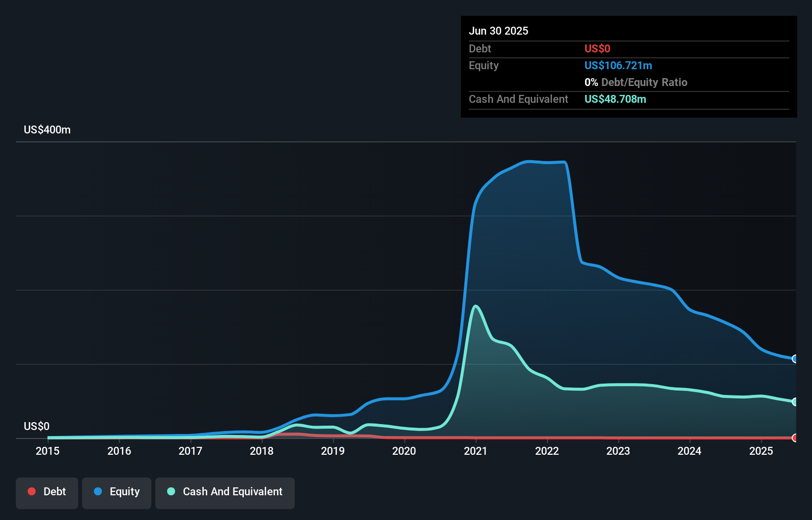Click the 2016 axis label

pos(119,451)
